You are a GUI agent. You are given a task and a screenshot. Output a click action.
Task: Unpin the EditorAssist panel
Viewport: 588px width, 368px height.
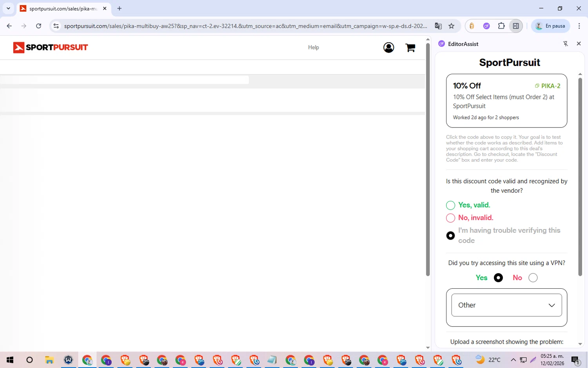pyautogui.click(x=565, y=44)
